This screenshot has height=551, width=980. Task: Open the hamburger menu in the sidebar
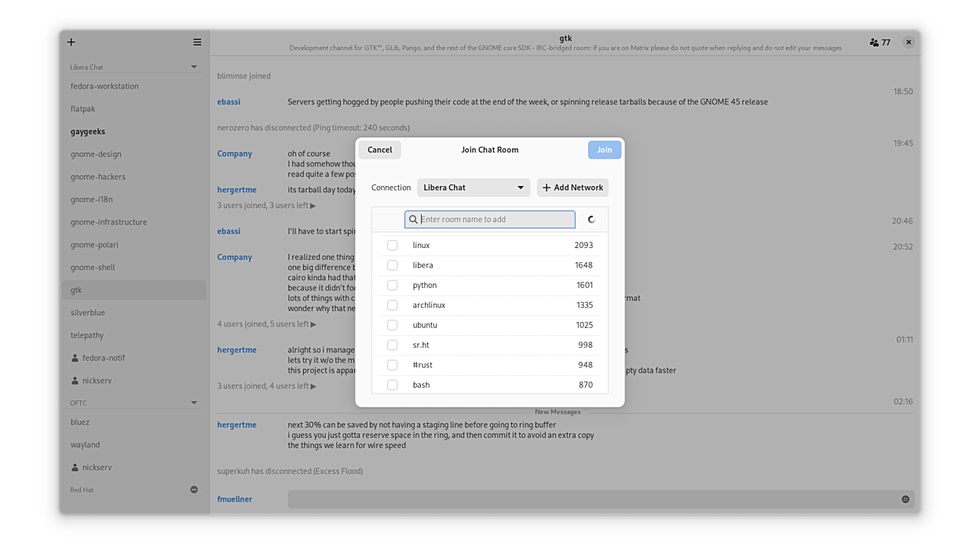[197, 42]
